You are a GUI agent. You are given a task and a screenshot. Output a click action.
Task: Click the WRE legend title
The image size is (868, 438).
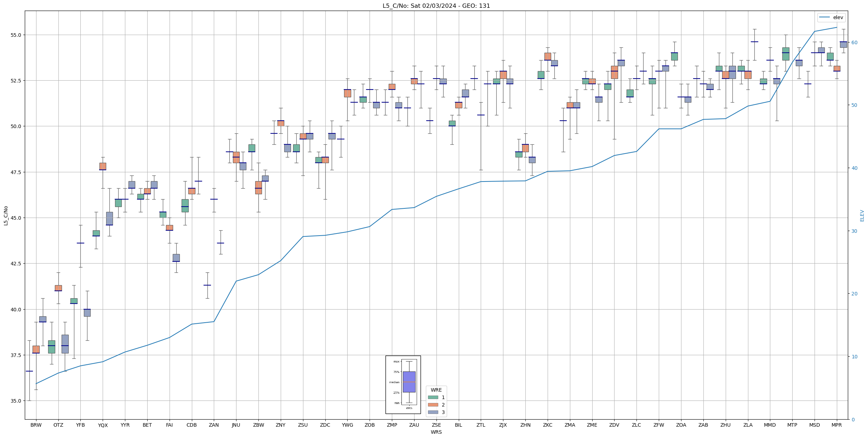click(436, 390)
